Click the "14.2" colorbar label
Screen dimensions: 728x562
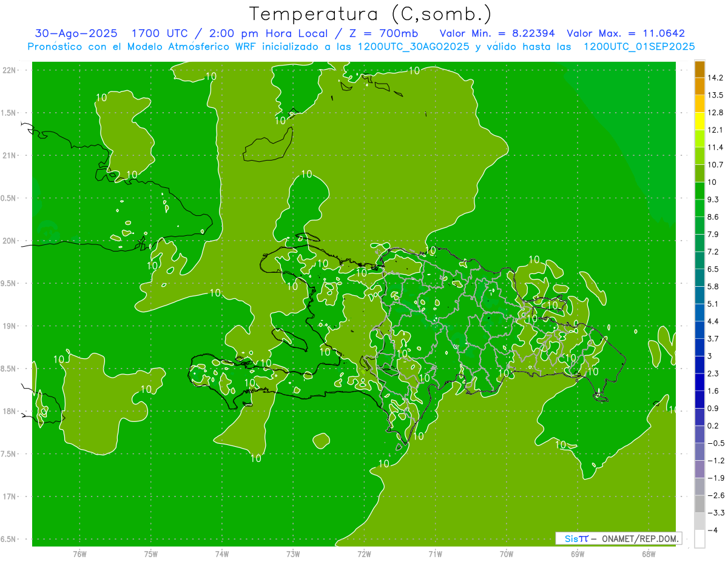tap(715, 78)
